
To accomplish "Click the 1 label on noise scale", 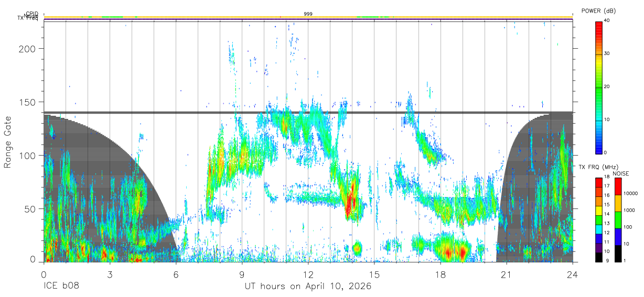I will 626,260.
